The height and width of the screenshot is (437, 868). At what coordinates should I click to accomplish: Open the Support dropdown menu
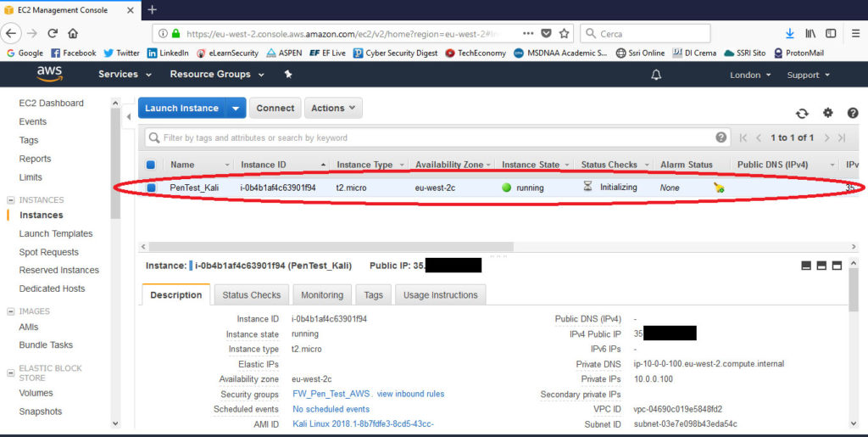[x=808, y=75]
